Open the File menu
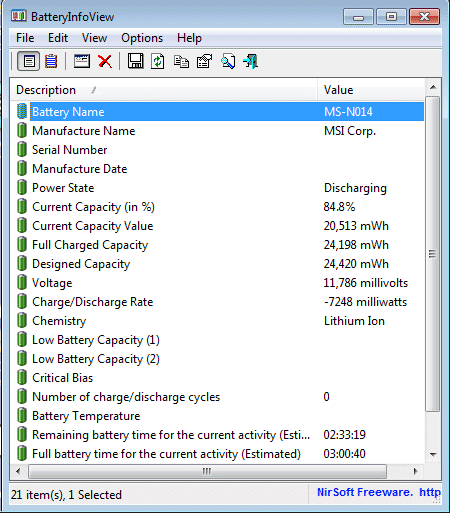The width and height of the screenshot is (450, 513). coord(25,38)
